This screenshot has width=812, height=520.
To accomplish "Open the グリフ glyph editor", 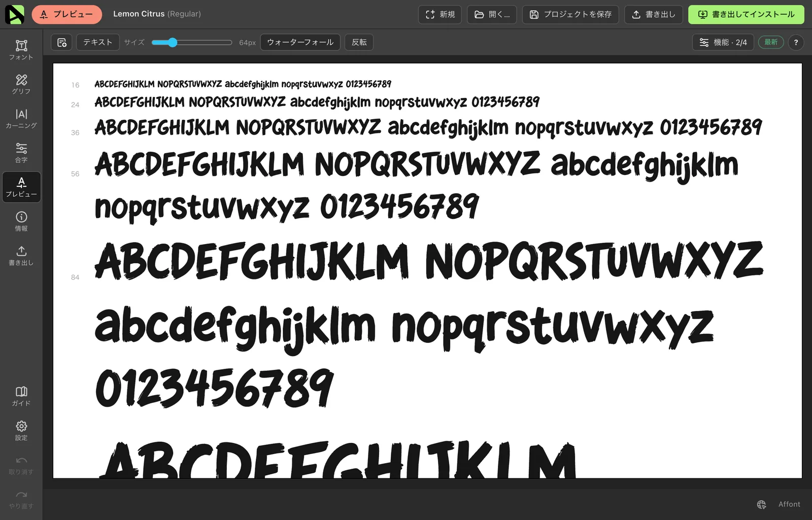I will tap(21, 84).
